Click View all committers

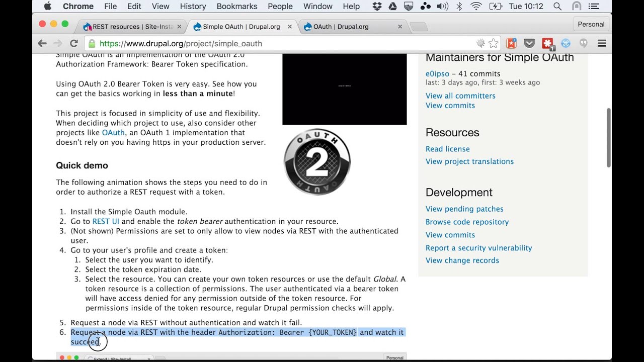460,96
